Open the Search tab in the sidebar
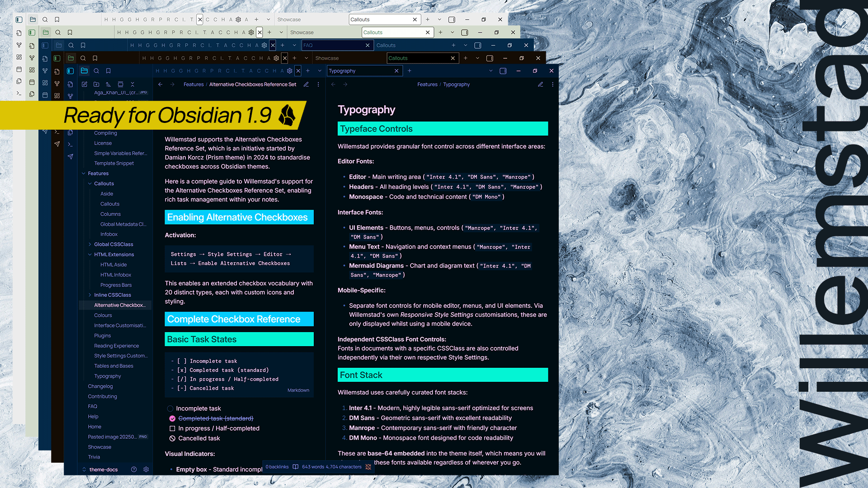 point(96,71)
